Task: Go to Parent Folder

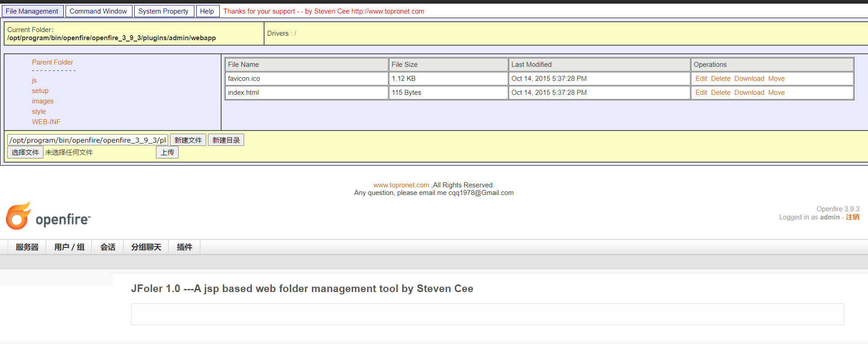Action: click(52, 62)
